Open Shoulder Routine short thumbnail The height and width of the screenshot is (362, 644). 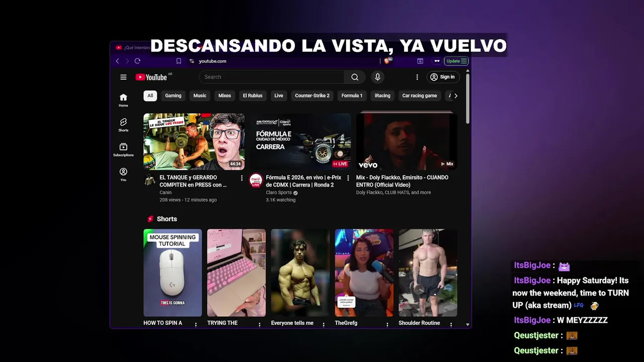[428, 273]
